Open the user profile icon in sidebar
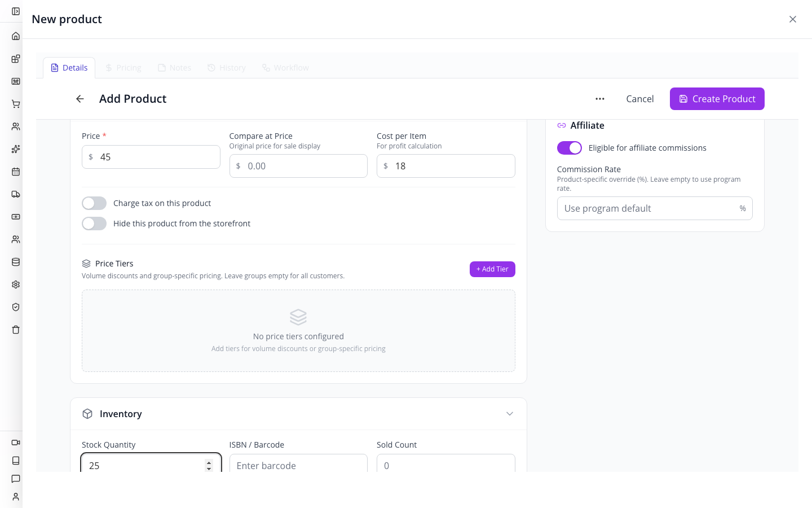This screenshot has height=508, width=812. tap(16, 497)
